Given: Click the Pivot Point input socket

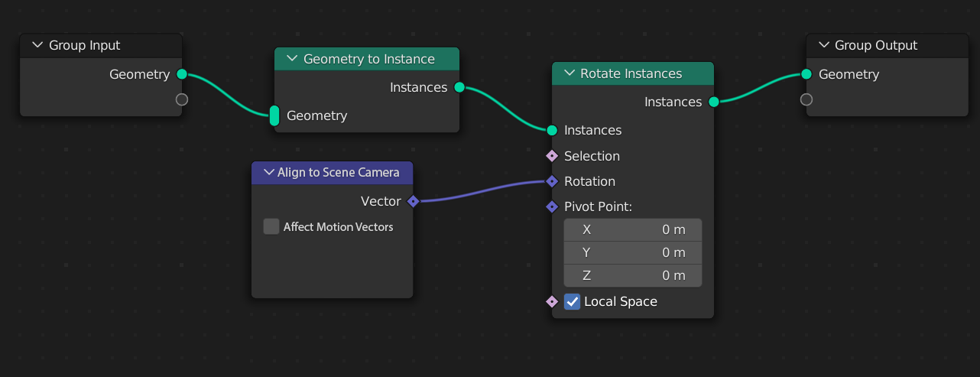Looking at the screenshot, I should [x=552, y=206].
